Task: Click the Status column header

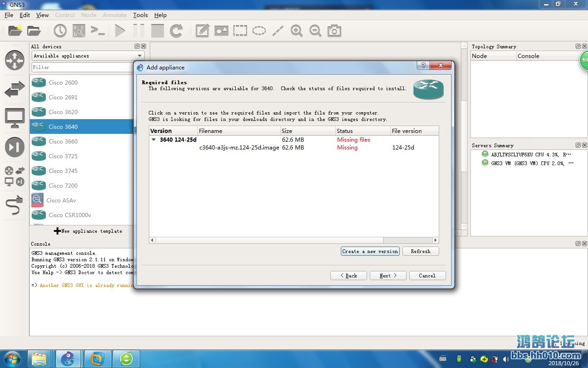Action: coord(363,131)
